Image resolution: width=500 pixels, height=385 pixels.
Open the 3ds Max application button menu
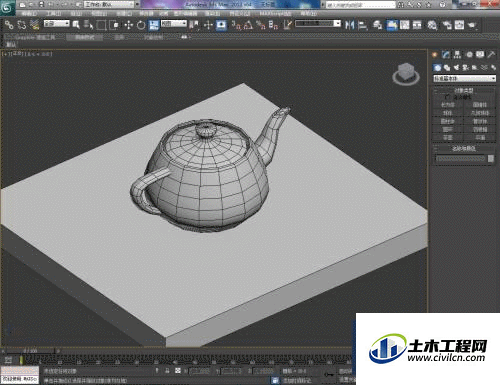point(7,8)
